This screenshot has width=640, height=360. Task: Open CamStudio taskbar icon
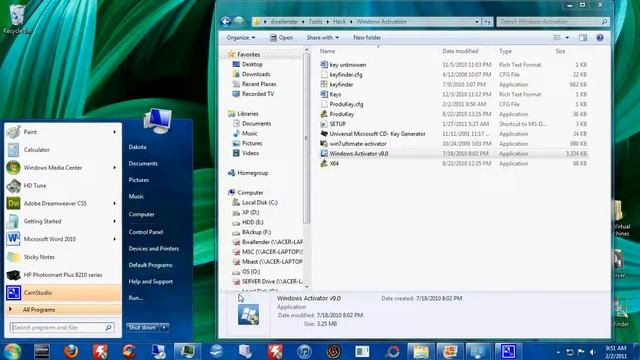click(508, 351)
